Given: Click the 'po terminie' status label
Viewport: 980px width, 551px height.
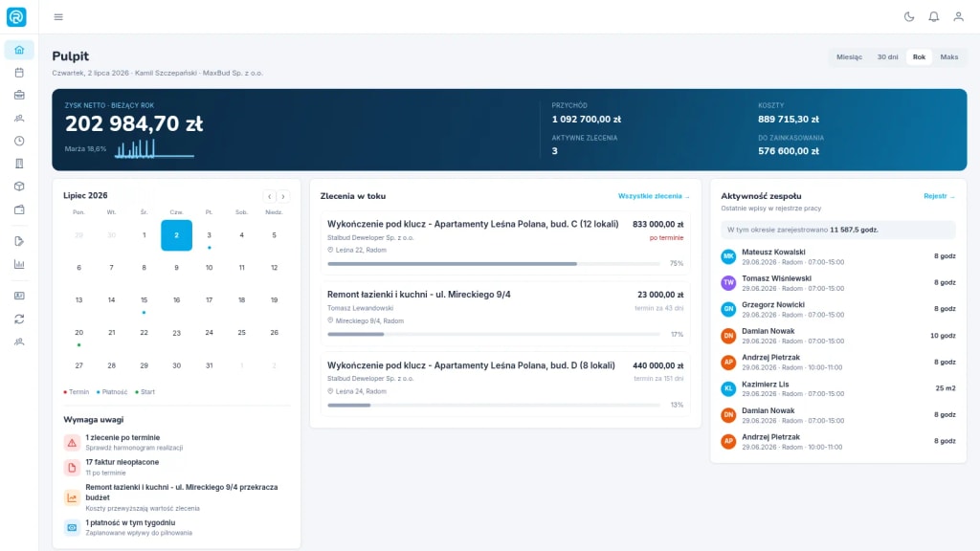Looking at the screenshot, I should (x=666, y=238).
